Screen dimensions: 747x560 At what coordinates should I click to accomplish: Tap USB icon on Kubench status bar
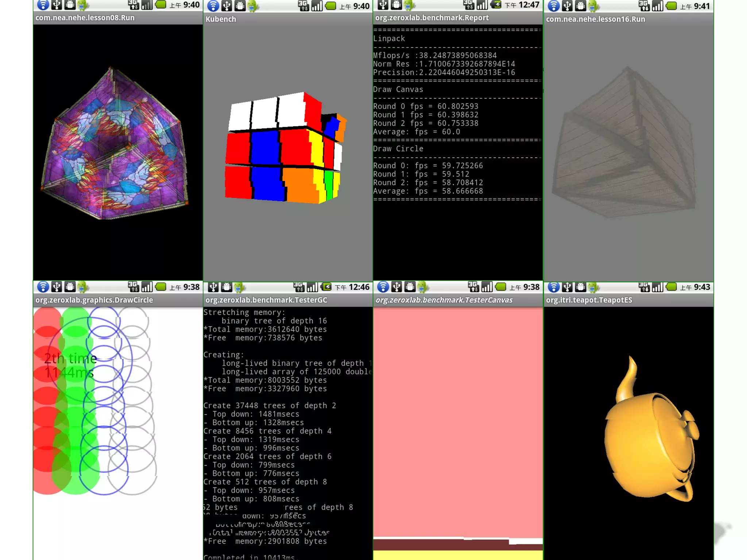tap(227, 5)
